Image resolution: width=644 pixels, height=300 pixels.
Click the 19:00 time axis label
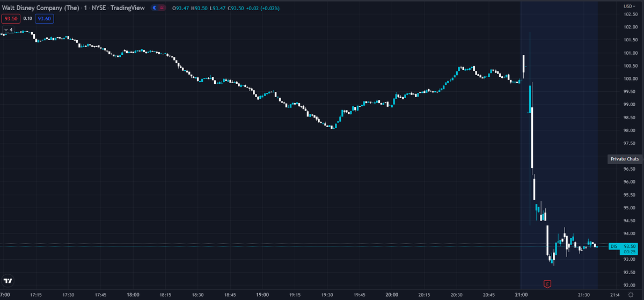pyautogui.click(x=262, y=295)
